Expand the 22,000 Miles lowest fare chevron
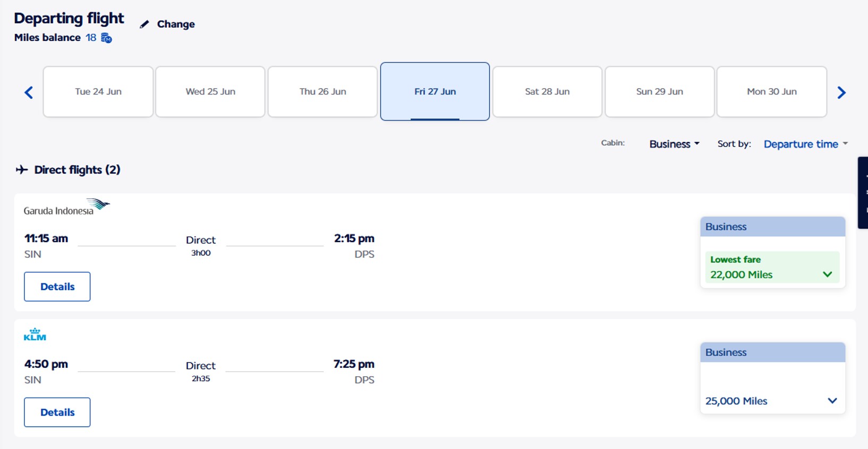The width and height of the screenshot is (868, 449). tap(827, 274)
